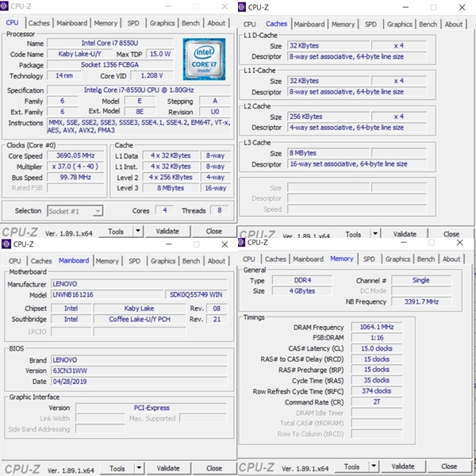Select Mainboard tab in Caches window
476x476 pixels.
309,25
